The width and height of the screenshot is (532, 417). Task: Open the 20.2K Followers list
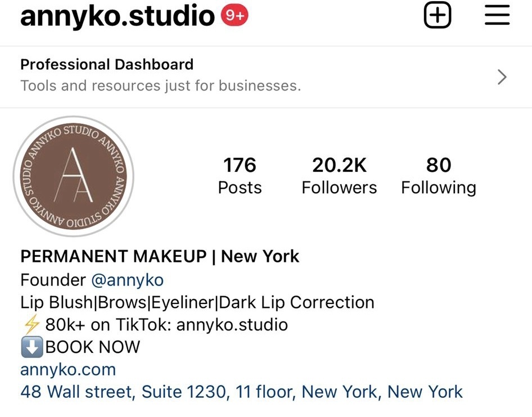point(339,176)
